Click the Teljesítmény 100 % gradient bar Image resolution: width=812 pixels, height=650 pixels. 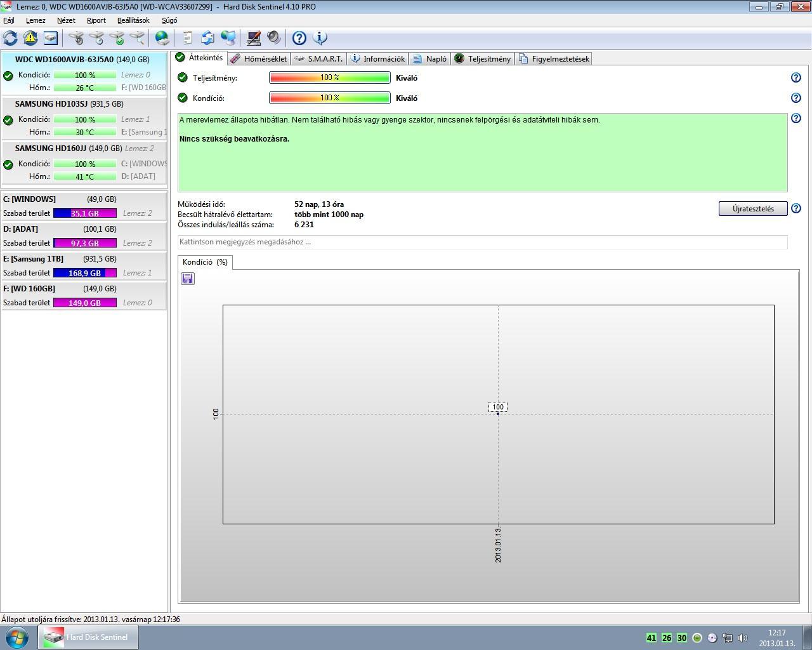[330, 77]
